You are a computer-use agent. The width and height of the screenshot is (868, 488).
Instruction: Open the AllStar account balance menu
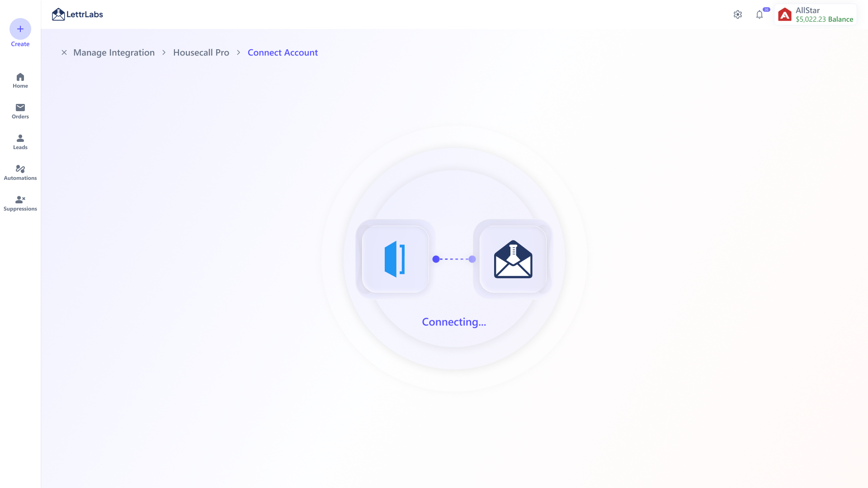click(x=816, y=14)
